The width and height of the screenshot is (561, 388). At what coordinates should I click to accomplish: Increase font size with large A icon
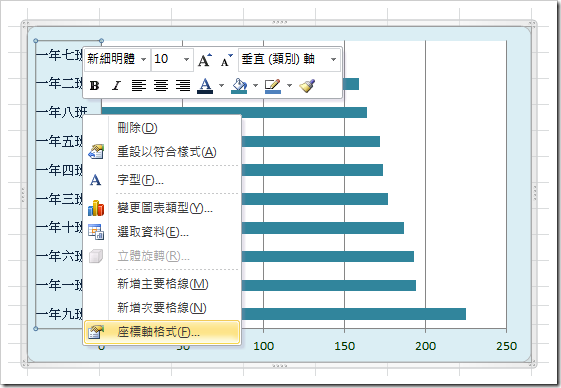(205, 60)
